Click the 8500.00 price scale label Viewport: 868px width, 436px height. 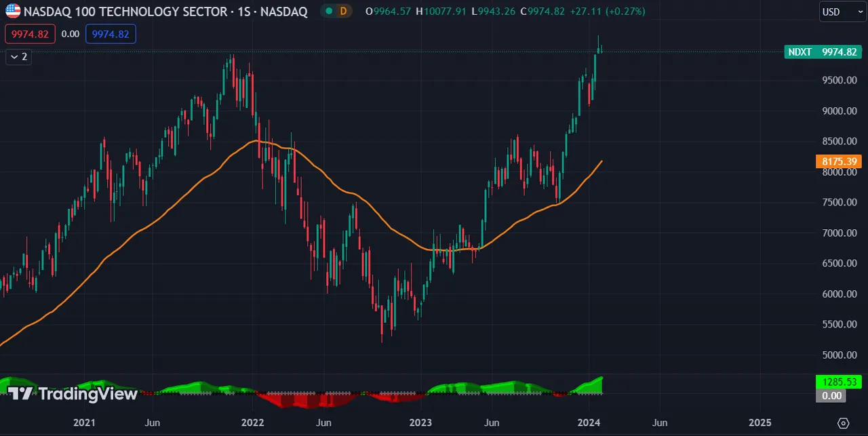[x=839, y=141]
